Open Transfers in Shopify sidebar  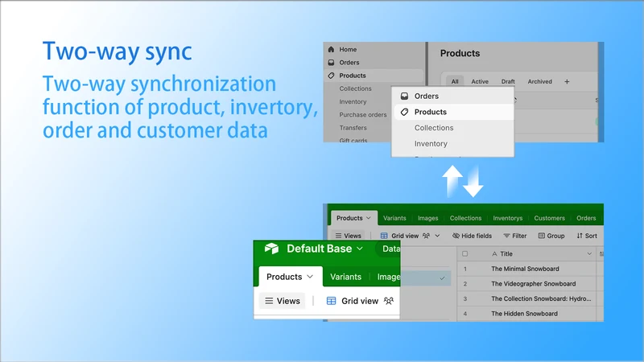353,128
